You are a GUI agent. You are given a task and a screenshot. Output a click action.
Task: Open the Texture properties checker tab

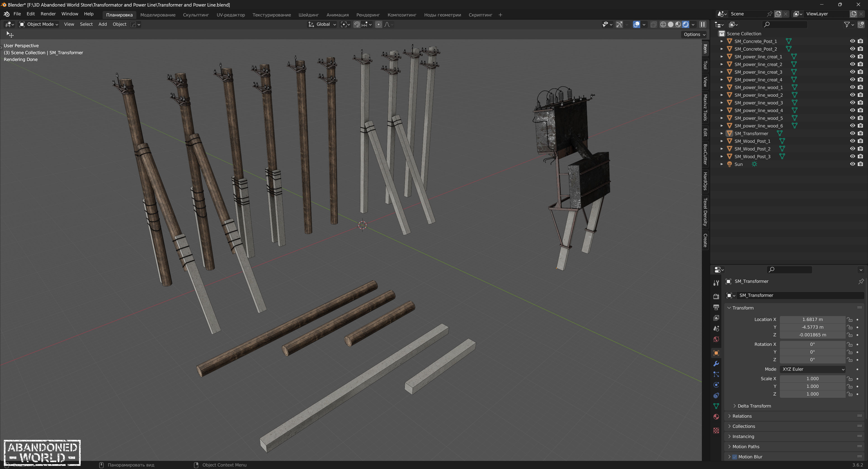716,431
